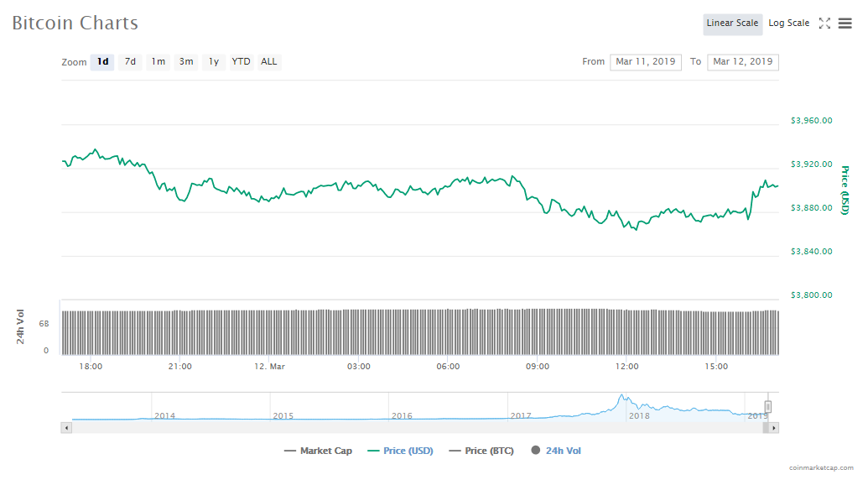
Task: Choose the YTD zoom option
Action: [x=241, y=62]
